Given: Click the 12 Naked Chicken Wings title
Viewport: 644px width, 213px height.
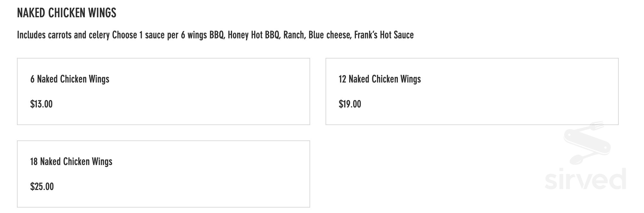Looking at the screenshot, I should [380, 79].
